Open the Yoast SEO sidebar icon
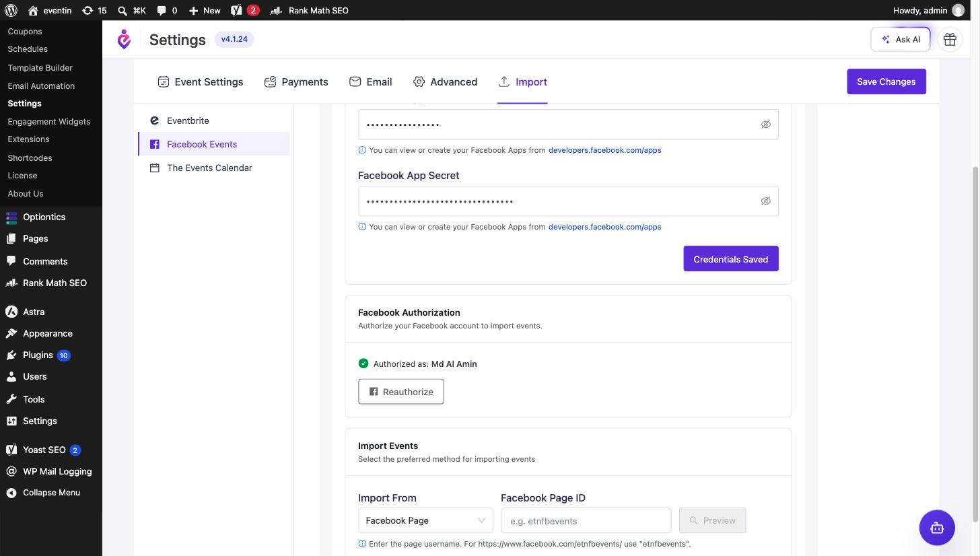 point(11,450)
